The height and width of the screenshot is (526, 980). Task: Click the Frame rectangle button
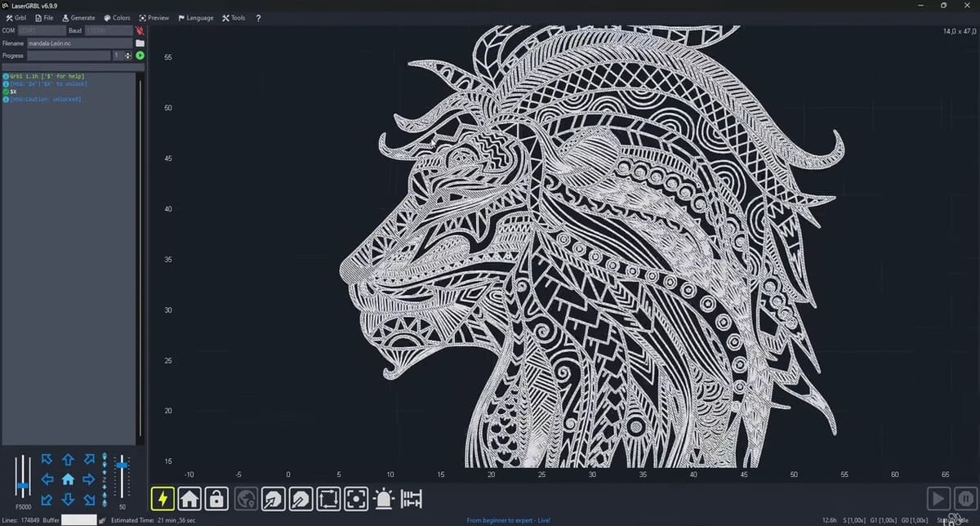[328, 497]
